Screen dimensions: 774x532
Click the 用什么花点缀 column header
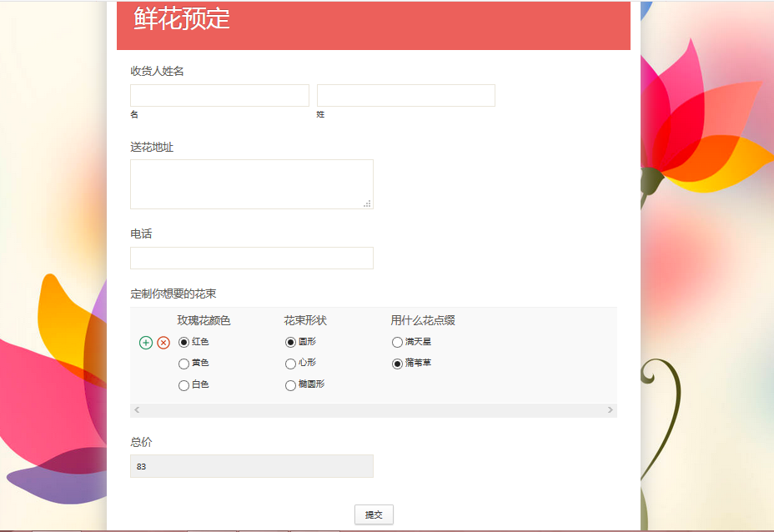click(x=423, y=320)
